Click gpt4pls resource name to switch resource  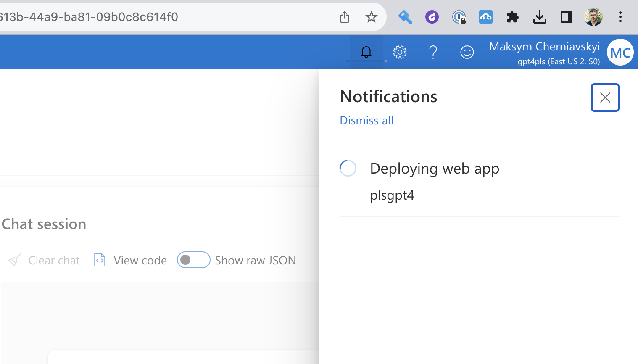(x=559, y=61)
